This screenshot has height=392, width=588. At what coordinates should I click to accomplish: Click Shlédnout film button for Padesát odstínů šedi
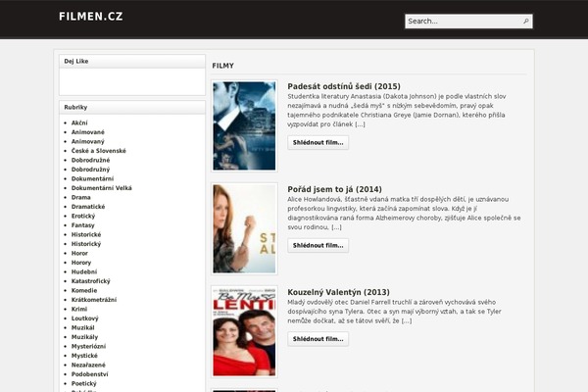click(318, 142)
